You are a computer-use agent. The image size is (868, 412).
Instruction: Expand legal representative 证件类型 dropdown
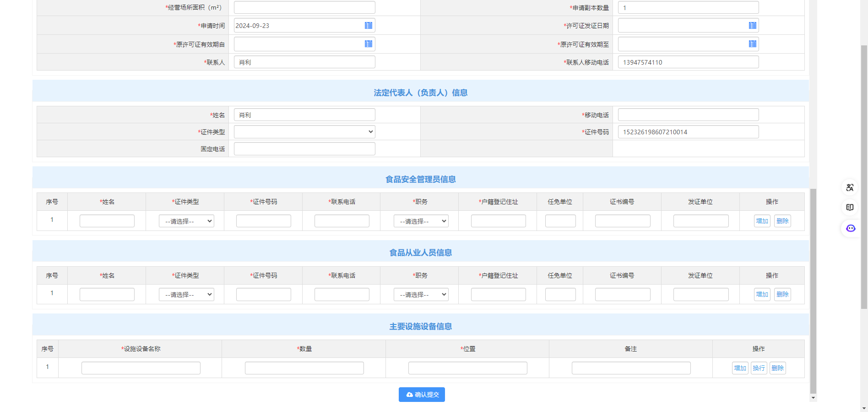(304, 132)
